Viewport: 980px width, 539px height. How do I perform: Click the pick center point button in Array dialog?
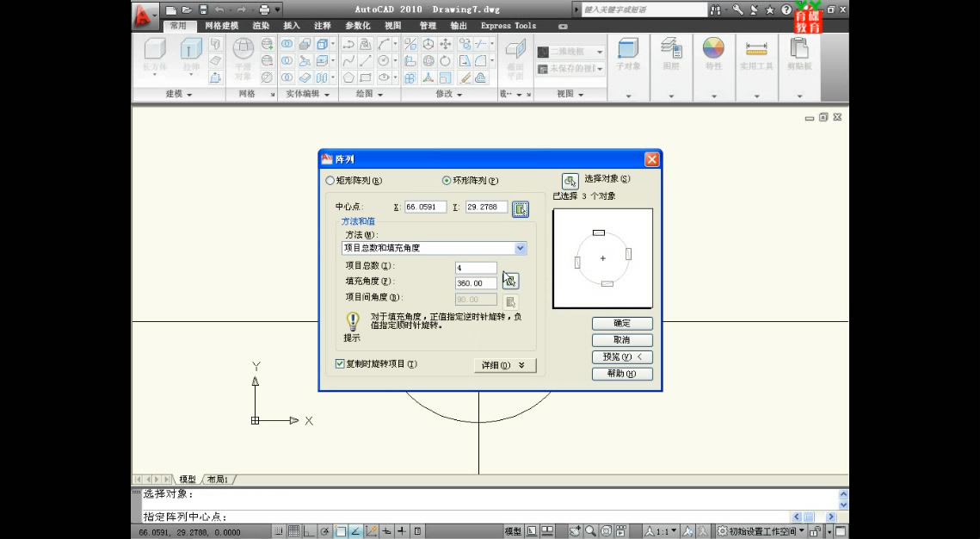(x=520, y=209)
